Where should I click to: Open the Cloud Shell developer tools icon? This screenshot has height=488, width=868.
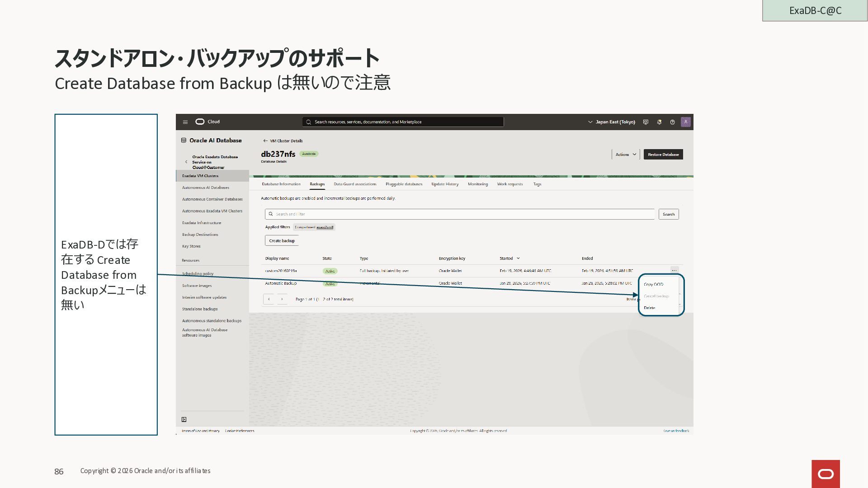coord(646,122)
